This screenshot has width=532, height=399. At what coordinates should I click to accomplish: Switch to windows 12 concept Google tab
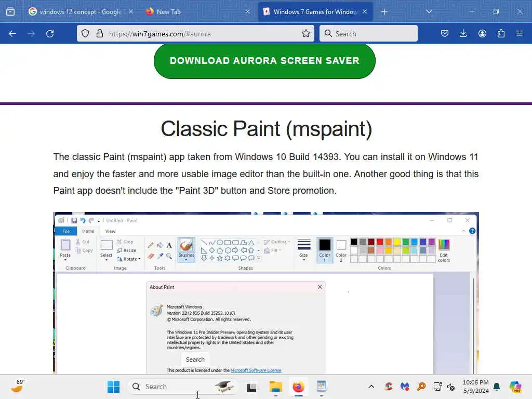[80, 12]
